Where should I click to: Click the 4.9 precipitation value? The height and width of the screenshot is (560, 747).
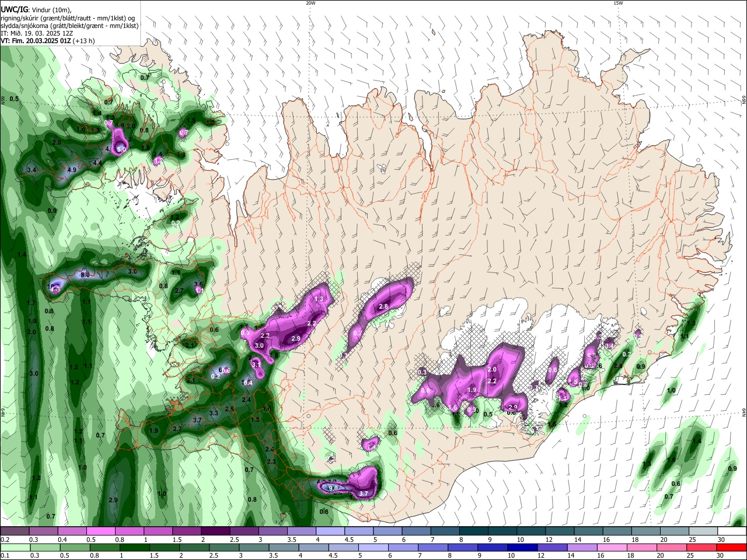click(72, 170)
